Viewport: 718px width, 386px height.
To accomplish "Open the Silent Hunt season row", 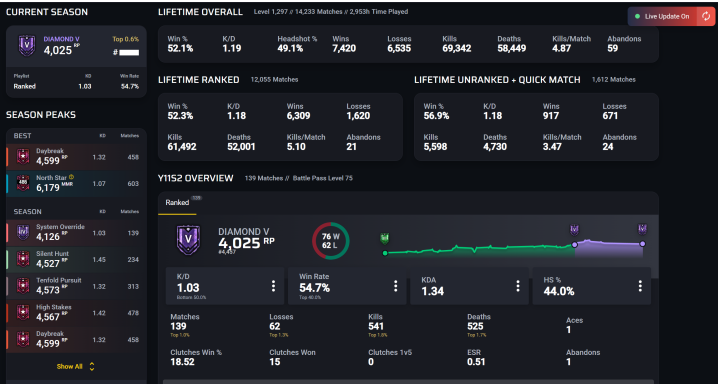I will click(76, 259).
